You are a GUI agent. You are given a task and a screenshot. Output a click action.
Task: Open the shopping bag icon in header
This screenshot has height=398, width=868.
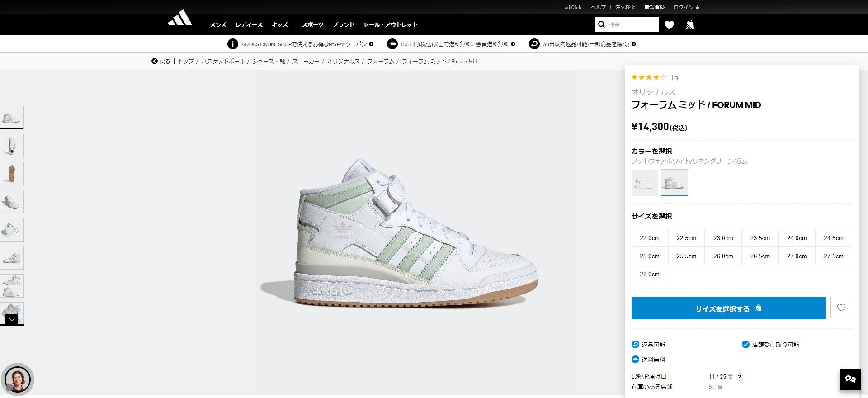[x=690, y=24]
